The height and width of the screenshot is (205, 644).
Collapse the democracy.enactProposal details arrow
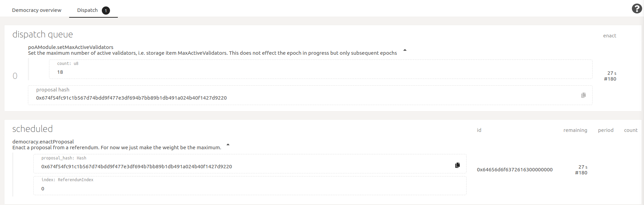pyautogui.click(x=228, y=144)
